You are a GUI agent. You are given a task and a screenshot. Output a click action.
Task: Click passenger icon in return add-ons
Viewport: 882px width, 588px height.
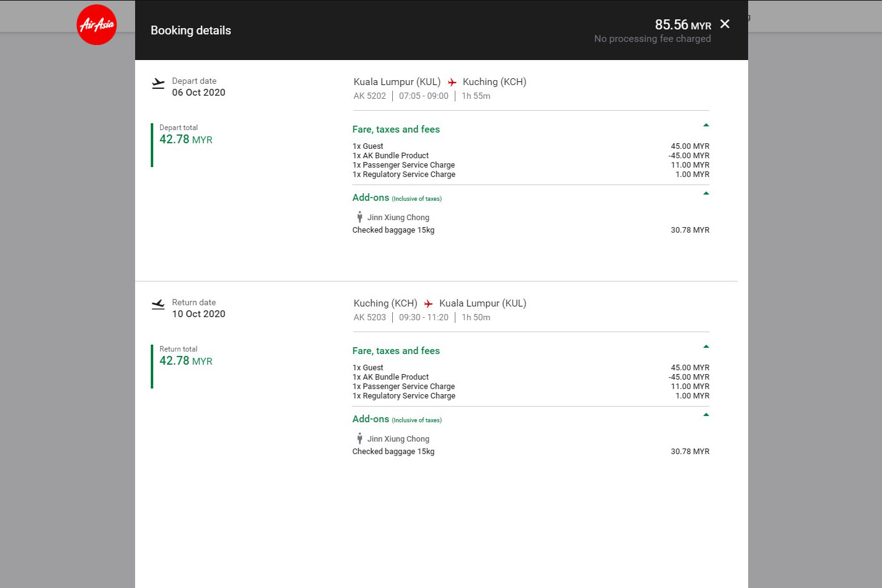click(360, 438)
